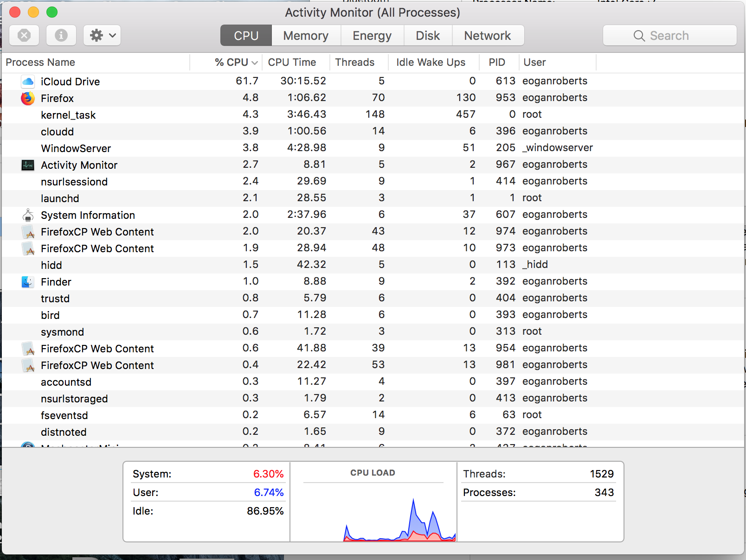Select the cloudd process row
This screenshot has width=746, height=560.
[373, 132]
